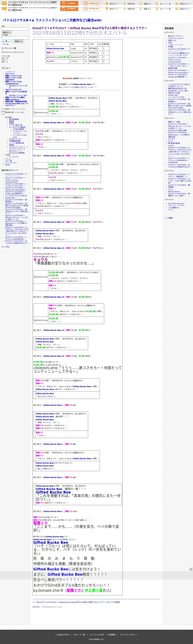
Task: Open 愚痴板 link in sidebar
Action: [11, 145]
